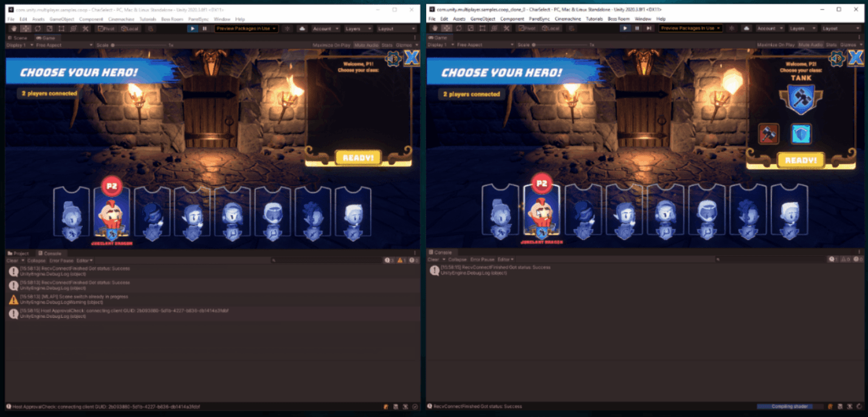
Task: Click the hammer ability icon under the Tank class
Action: pyautogui.click(x=768, y=134)
